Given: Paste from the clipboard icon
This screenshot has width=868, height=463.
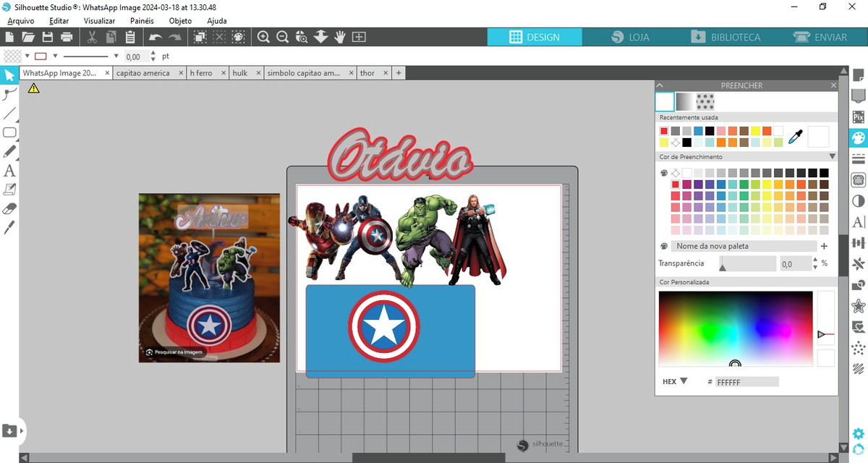Looking at the screenshot, I should (130, 37).
